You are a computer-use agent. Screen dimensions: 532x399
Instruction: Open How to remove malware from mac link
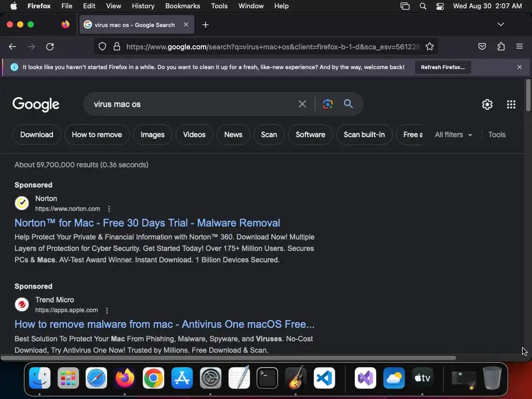164,324
